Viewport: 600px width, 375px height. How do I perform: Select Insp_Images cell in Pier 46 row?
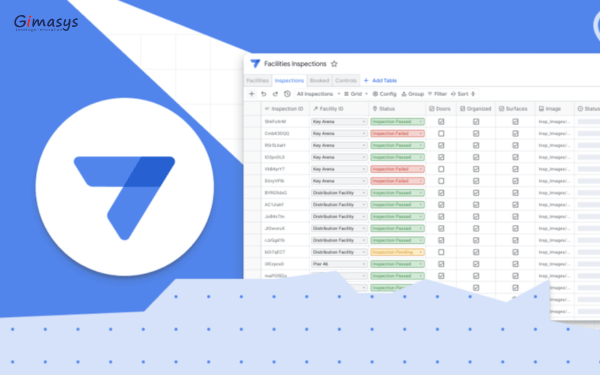coord(554,264)
